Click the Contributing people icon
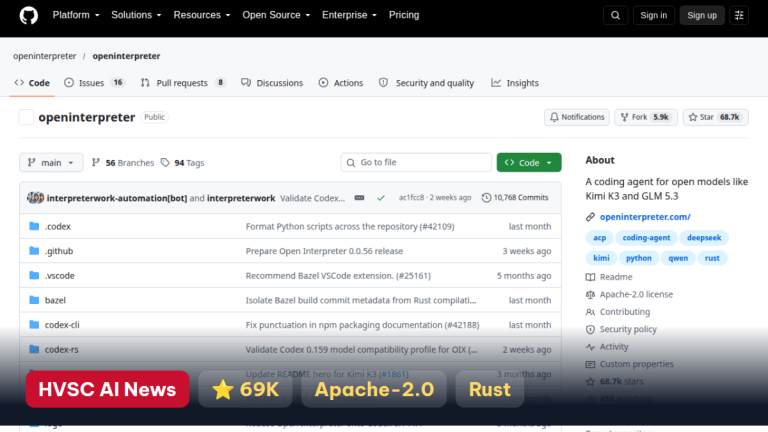The image size is (768, 432). coord(590,312)
